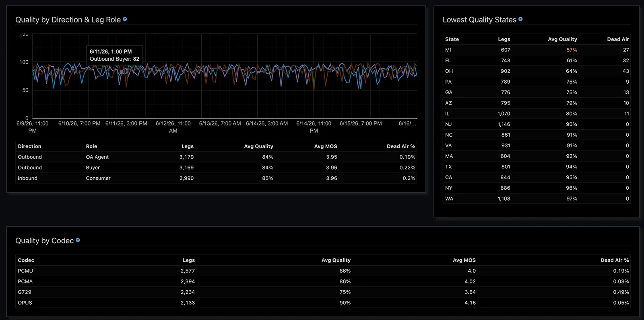Click the help icon next to Lowest Quality States
Image resolution: width=644 pixels, height=320 pixels.
(x=520, y=19)
